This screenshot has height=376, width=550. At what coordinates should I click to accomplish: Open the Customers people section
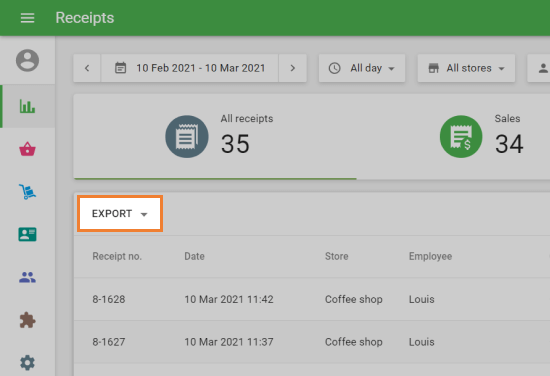point(27,277)
